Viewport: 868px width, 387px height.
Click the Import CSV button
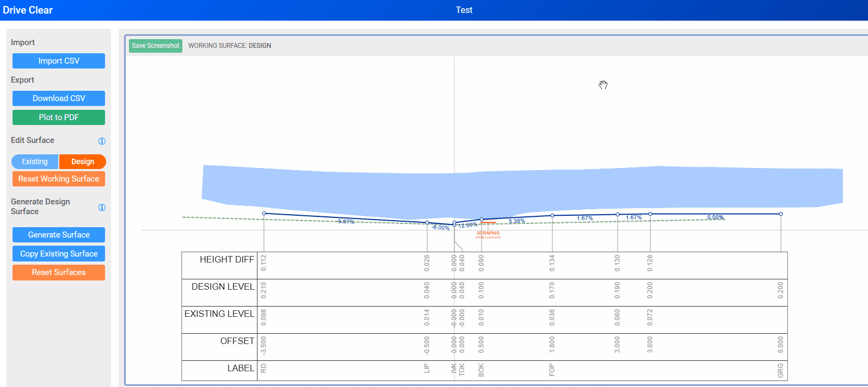59,61
